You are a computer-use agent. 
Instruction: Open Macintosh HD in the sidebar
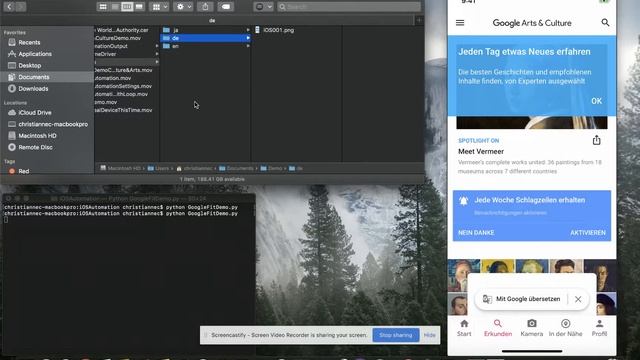(37, 136)
